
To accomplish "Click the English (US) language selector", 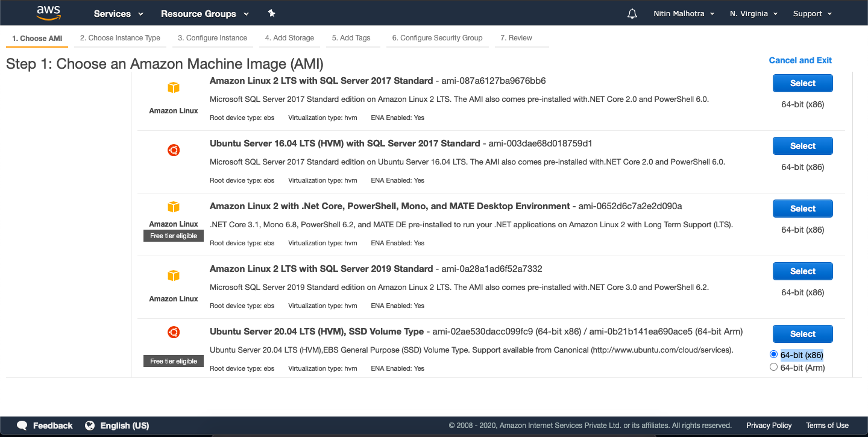I will point(125,426).
